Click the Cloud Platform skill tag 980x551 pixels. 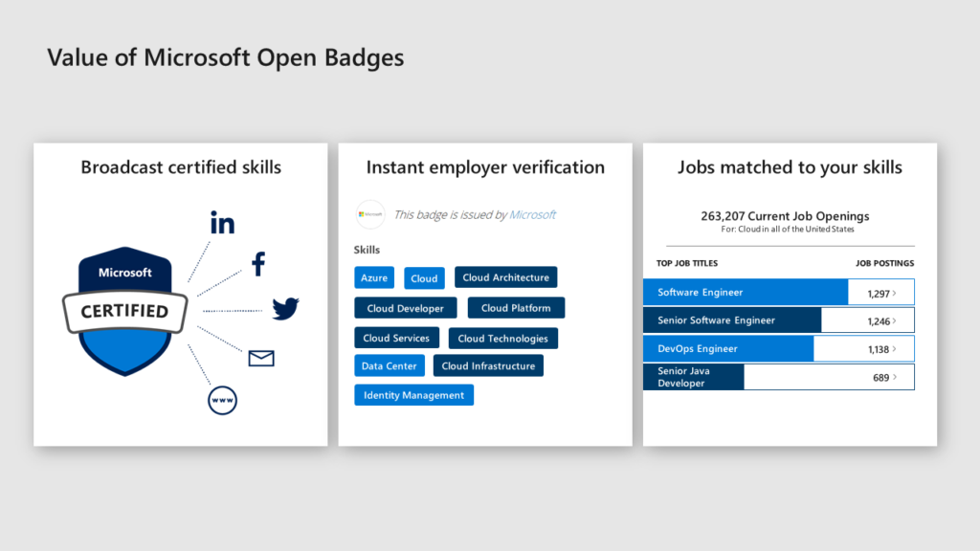pyautogui.click(x=516, y=308)
